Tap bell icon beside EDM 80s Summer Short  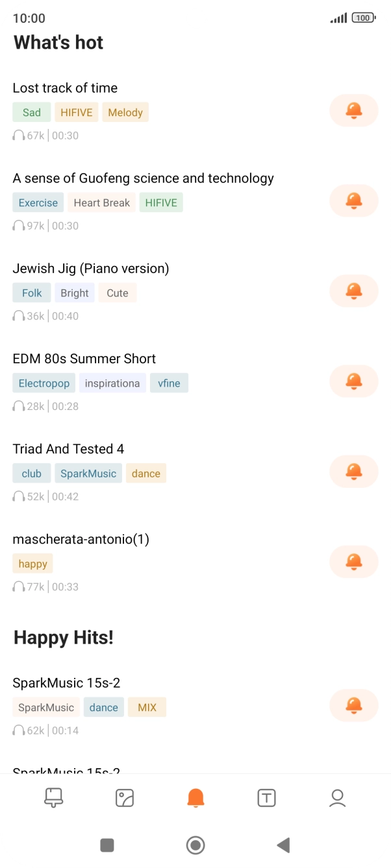click(x=353, y=381)
